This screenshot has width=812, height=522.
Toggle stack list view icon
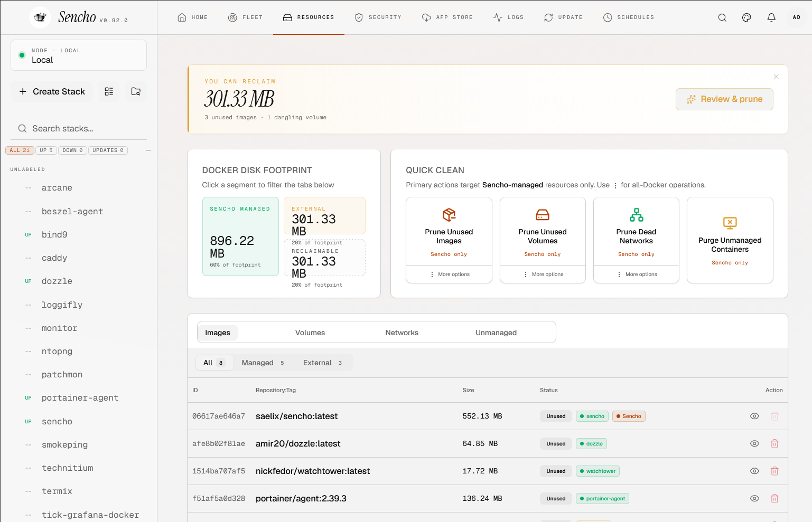click(x=109, y=91)
